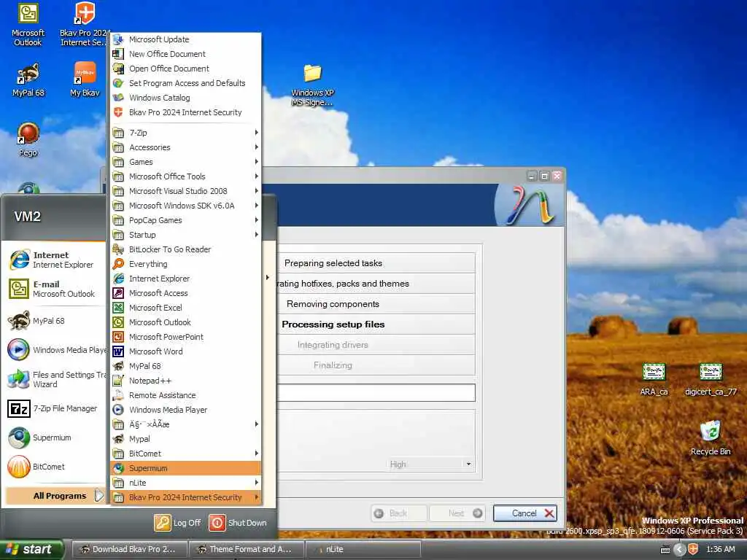The width and height of the screenshot is (747, 560).
Task: Expand Microsoft Windows SDK v6.0A submenu
Action: (x=186, y=206)
